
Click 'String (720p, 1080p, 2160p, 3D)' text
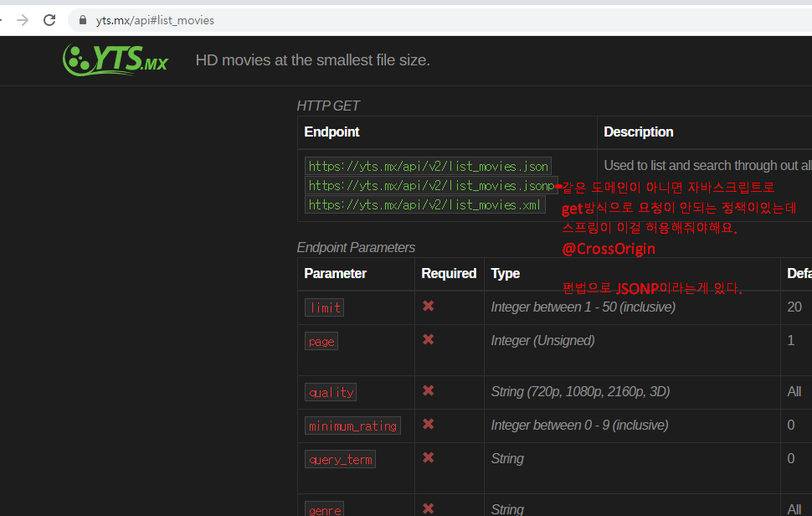coord(580,392)
